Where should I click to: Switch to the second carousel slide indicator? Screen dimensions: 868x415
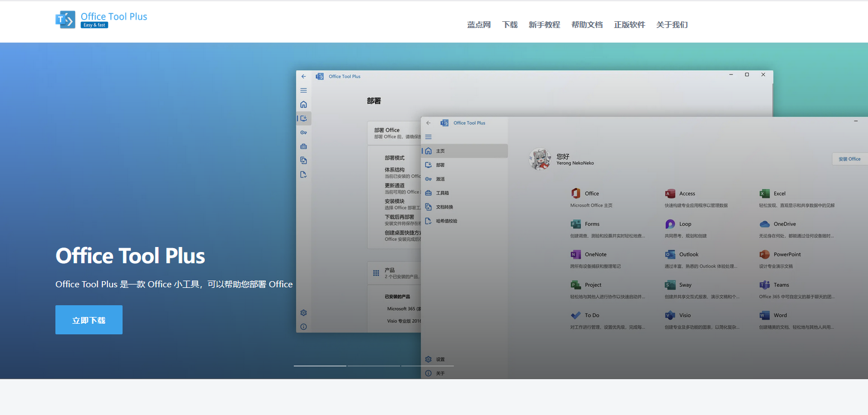[x=374, y=366]
